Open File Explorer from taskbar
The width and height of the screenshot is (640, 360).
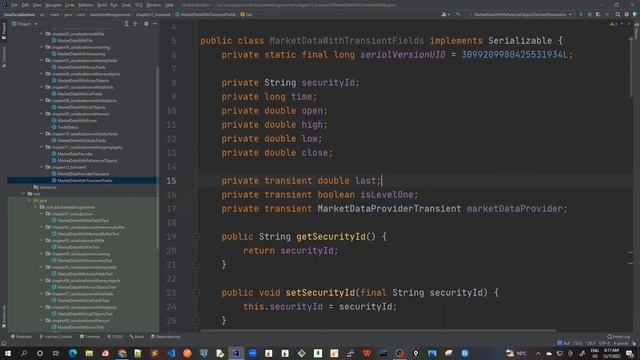point(89,353)
